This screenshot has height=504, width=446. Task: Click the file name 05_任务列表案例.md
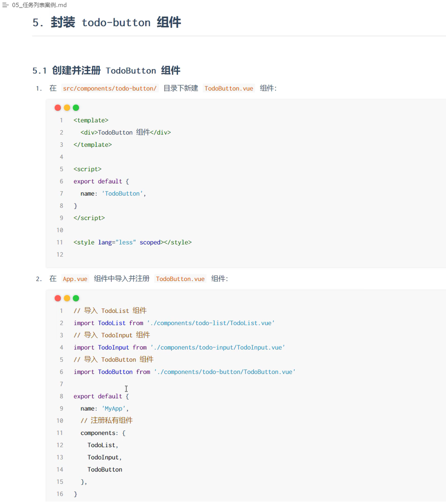(x=39, y=5)
